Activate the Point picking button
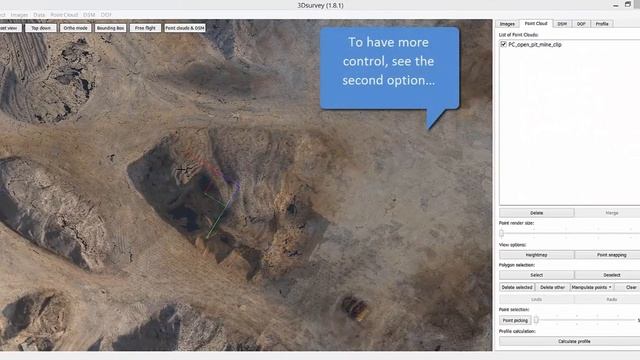Viewport: 640px width, 360px height. pyautogui.click(x=515, y=321)
